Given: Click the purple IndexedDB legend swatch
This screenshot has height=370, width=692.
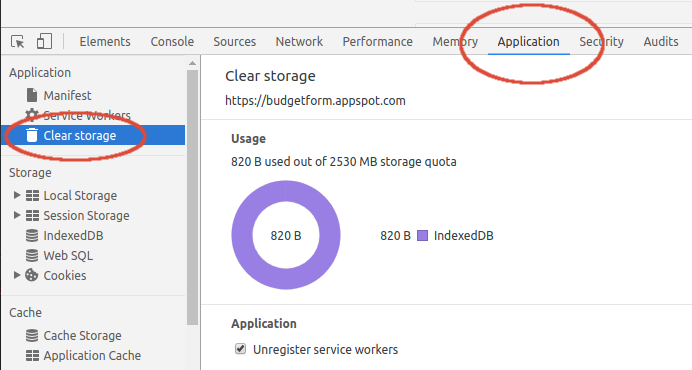Looking at the screenshot, I should pyautogui.click(x=422, y=235).
